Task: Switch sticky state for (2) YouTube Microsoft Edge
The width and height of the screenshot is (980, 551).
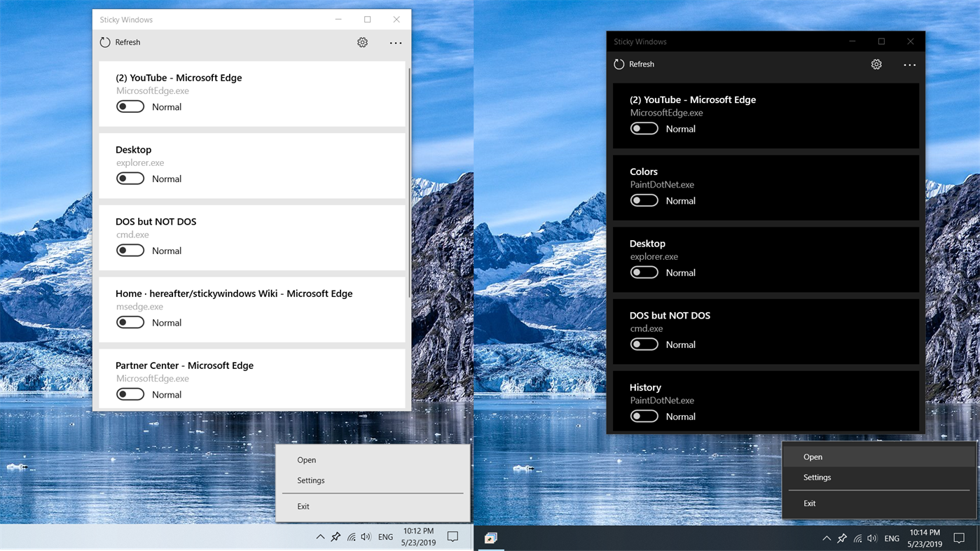Action: click(130, 106)
